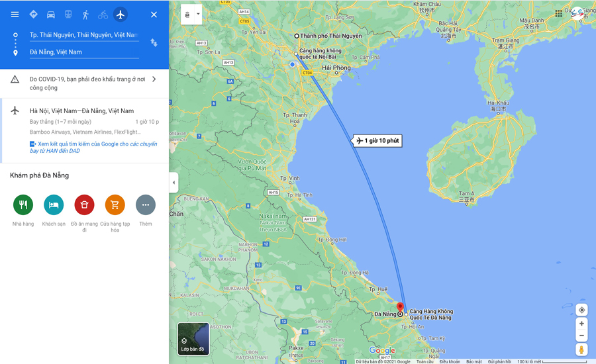Select best travel mode diamond icon
The height and width of the screenshot is (364, 596).
pyautogui.click(x=34, y=15)
